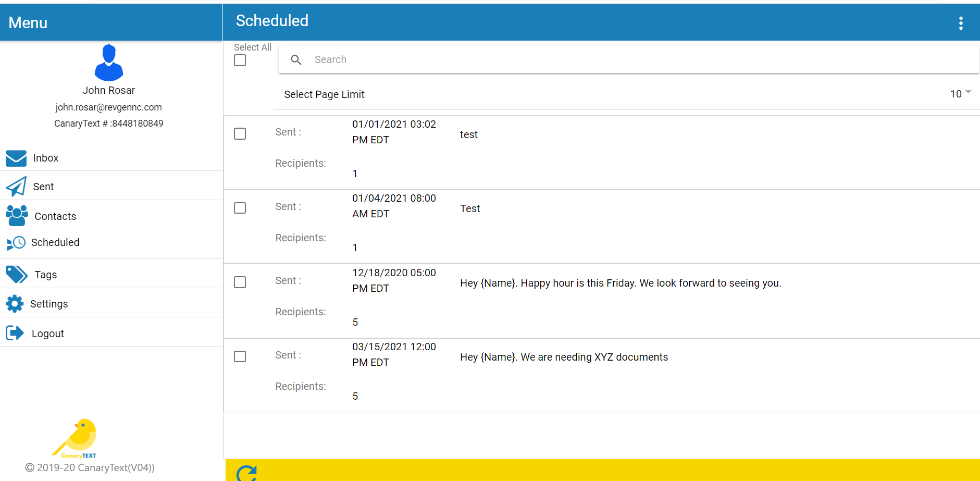Select the XYZ documents message checkbox

pos(240,356)
